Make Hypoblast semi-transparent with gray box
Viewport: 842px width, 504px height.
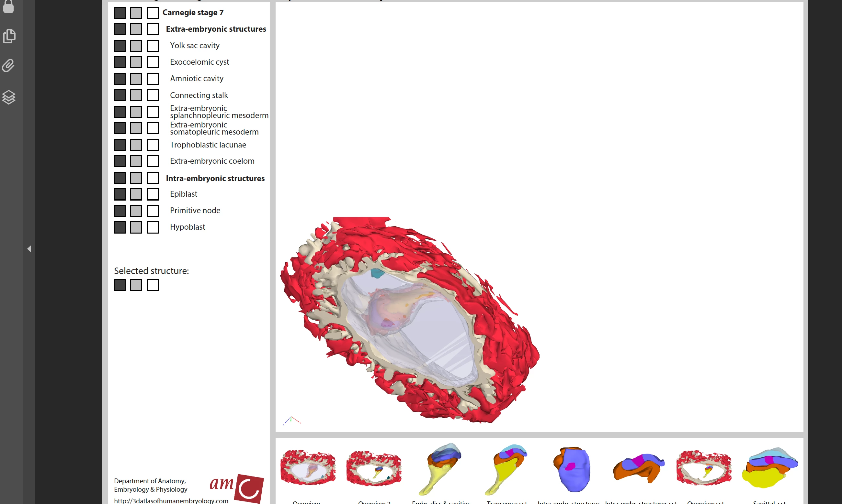point(136,227)
